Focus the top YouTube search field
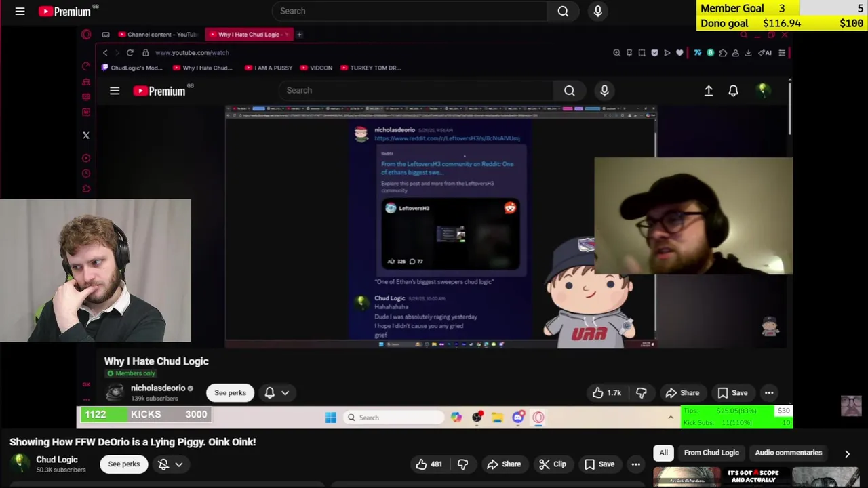 410,11
